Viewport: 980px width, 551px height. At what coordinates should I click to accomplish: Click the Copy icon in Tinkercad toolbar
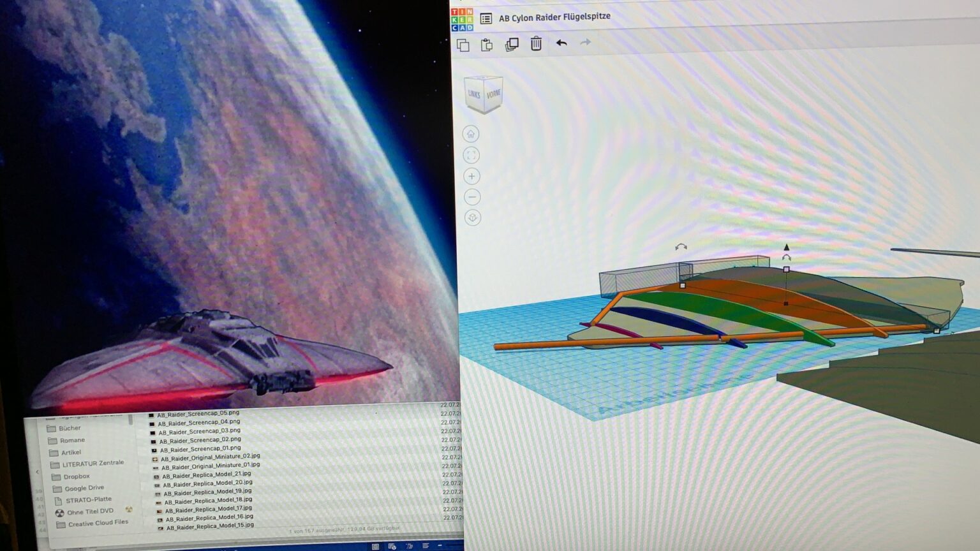pyautogui.click(x=463, y=45)
